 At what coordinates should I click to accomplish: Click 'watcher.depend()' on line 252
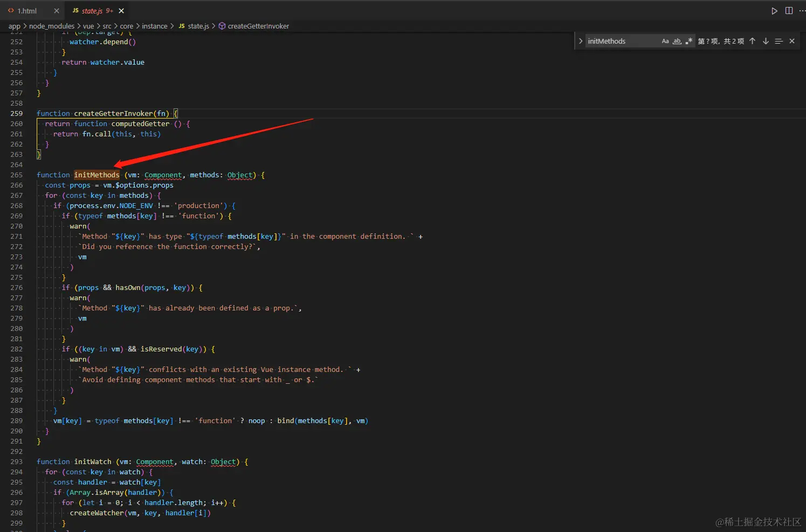tap(102, 42)
